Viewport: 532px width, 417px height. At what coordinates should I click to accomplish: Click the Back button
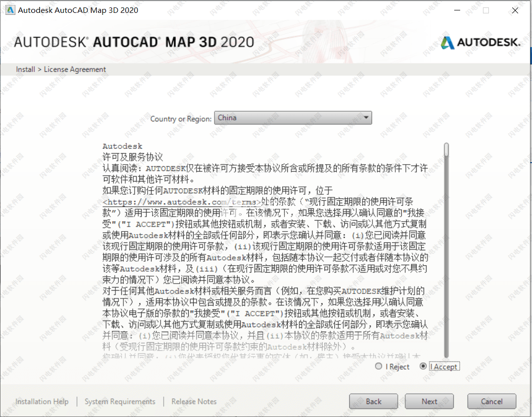(x=373, y=401)
